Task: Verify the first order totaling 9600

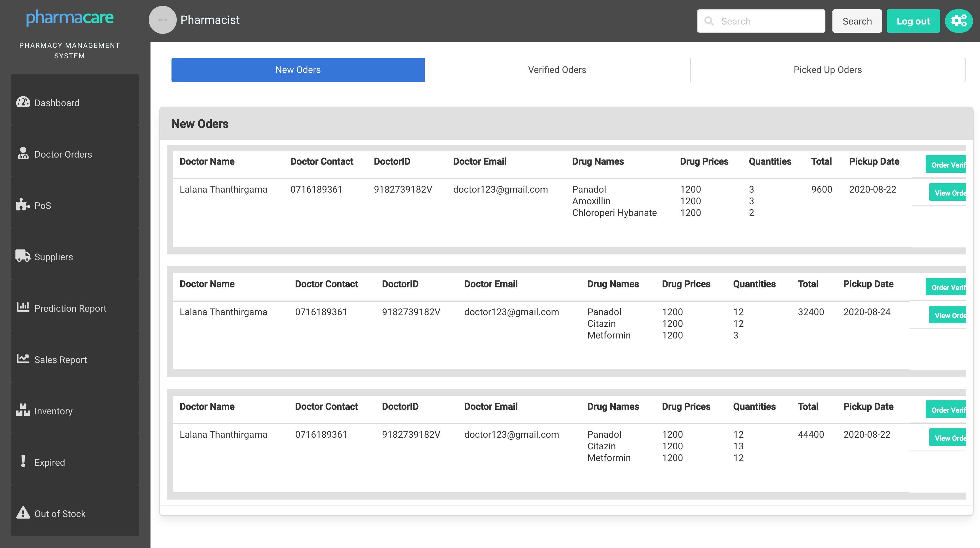Action: point(946,164)
